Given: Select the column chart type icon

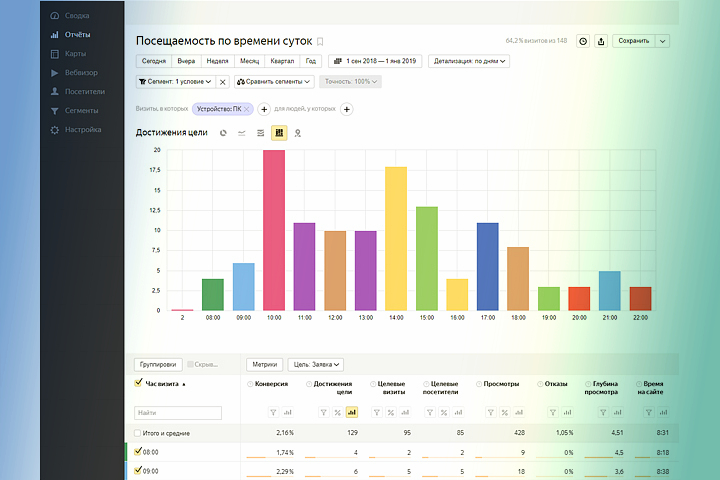Looking at the screenshot, I should tap(279, 133).
